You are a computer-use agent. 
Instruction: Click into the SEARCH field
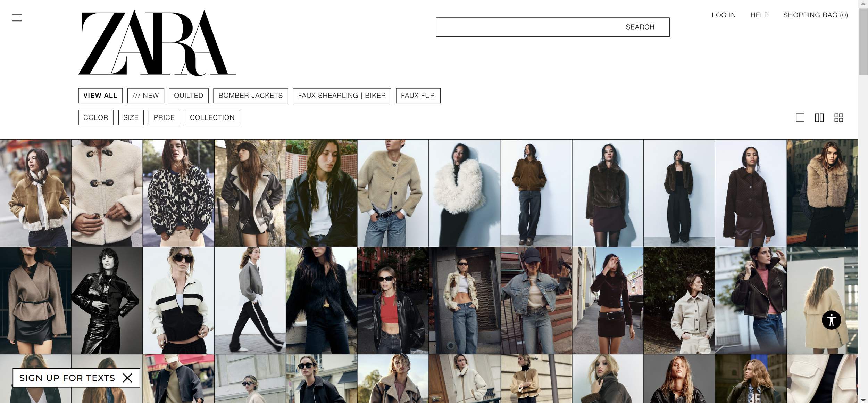(552, 27)
